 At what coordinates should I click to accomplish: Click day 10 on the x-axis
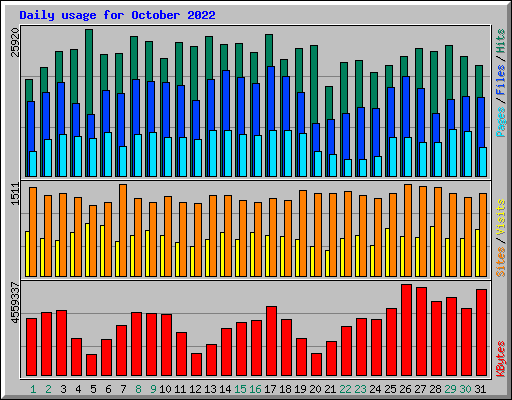click(x=165, y=389)
